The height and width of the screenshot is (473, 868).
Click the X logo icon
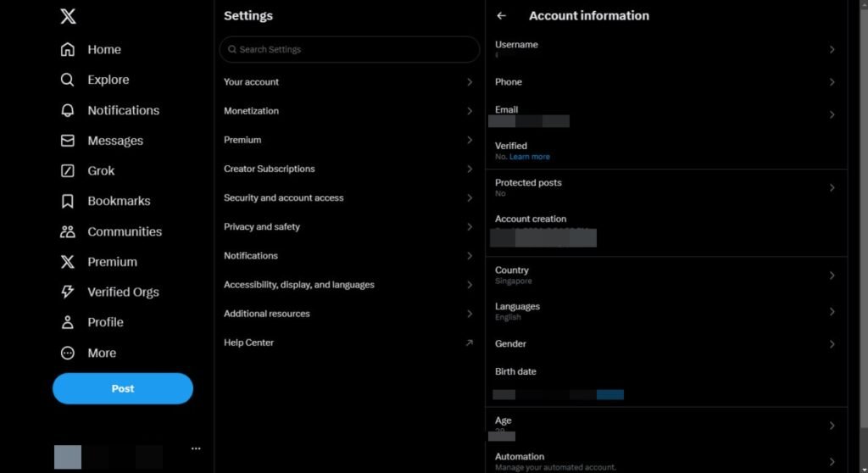click(x=68, y=16)
